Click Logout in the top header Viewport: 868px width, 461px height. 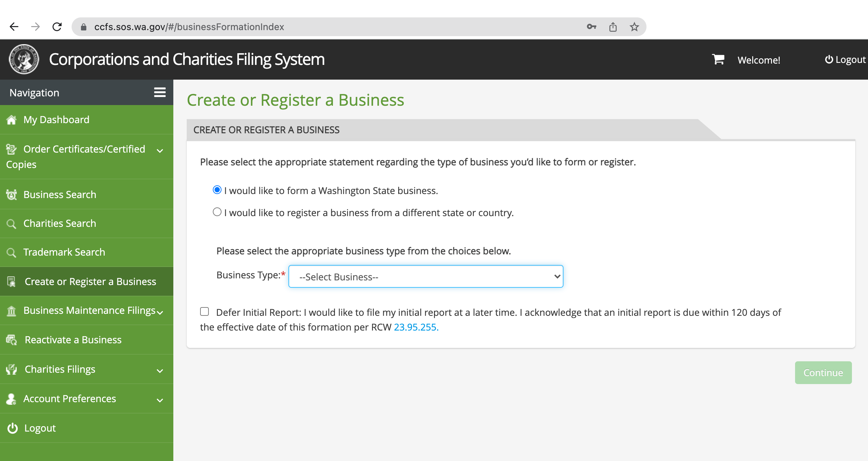pos(845,60)
